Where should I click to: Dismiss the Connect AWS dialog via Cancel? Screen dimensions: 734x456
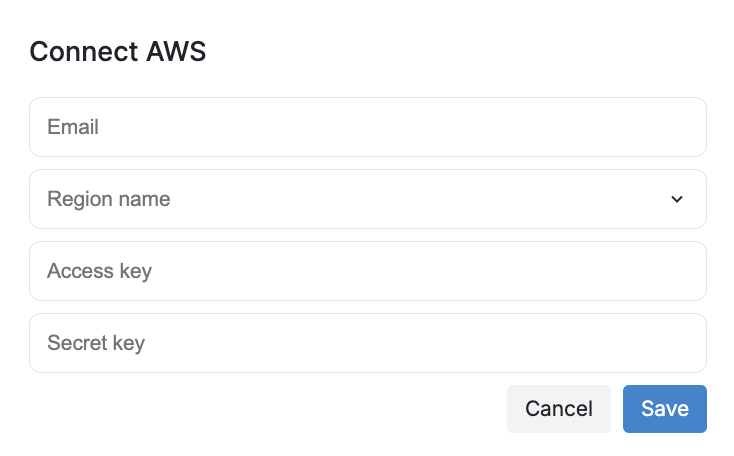(558, 408)
